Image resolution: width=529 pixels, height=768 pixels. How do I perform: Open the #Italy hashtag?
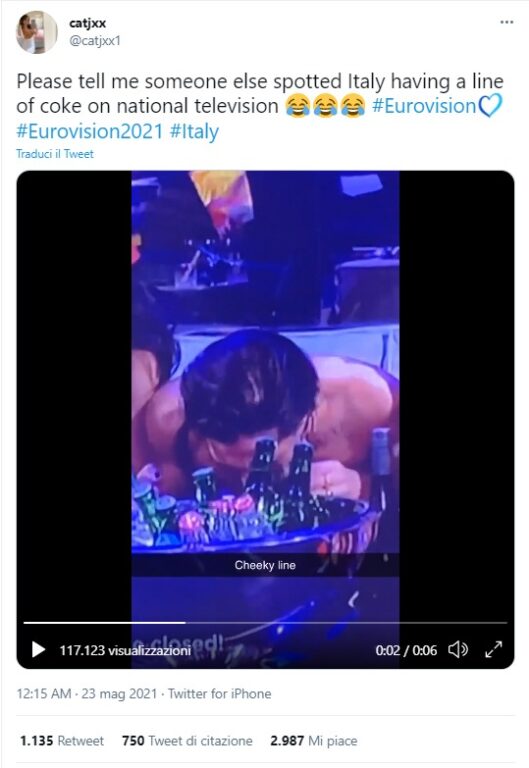pos(194,131)
